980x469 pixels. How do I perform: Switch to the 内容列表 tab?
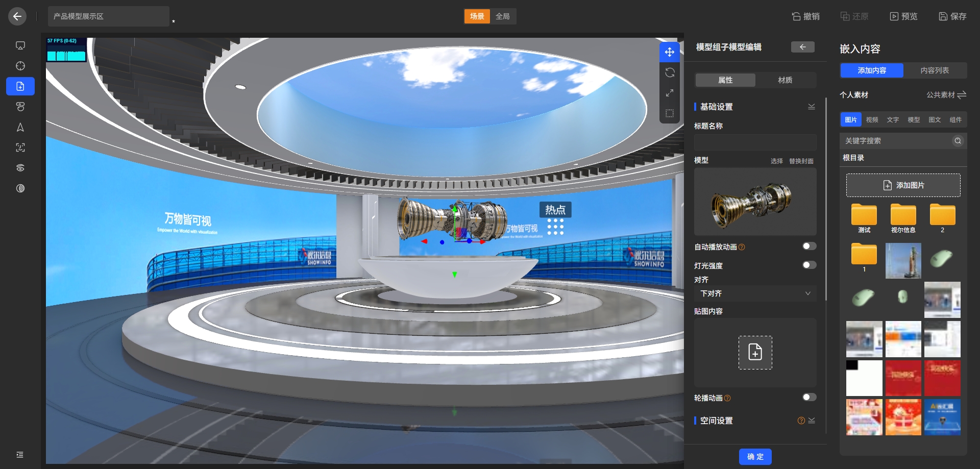pos(935,70)
